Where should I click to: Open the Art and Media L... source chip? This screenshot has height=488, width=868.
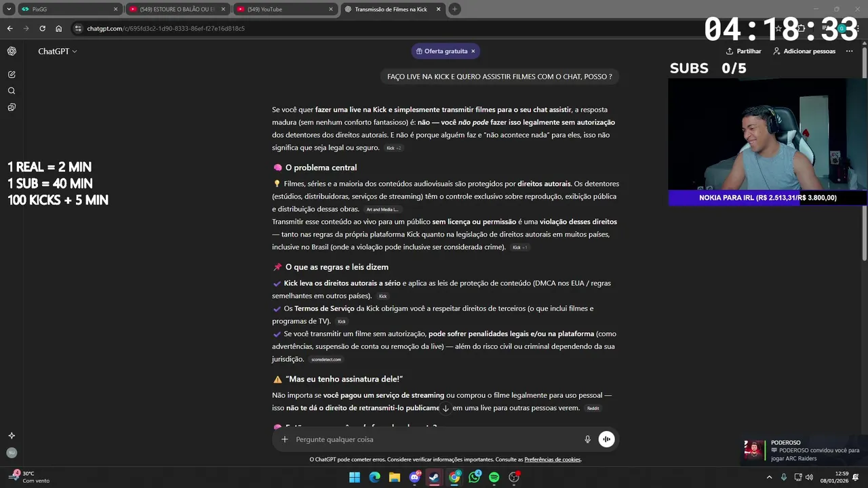point(382,209)
